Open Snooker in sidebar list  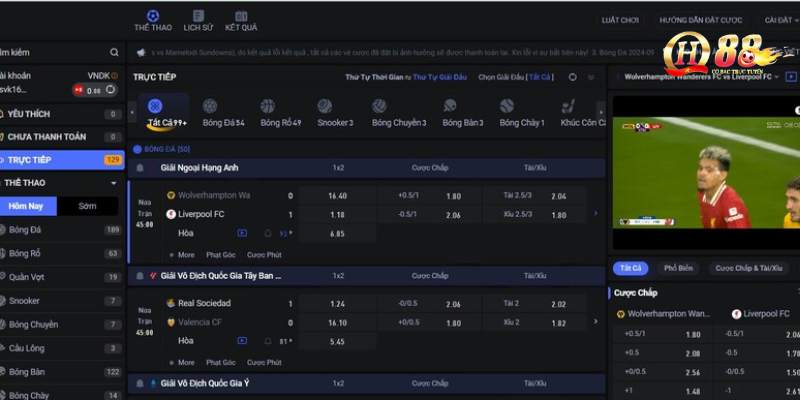pos(62,301)
